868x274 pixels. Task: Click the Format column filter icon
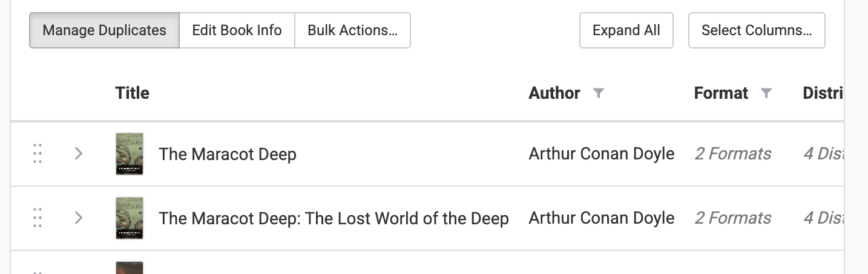pyautogui.click(x=766, y=93)
